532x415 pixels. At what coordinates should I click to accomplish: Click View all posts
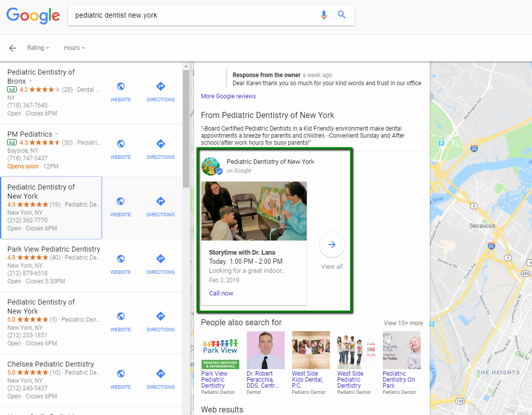point(332,267)
